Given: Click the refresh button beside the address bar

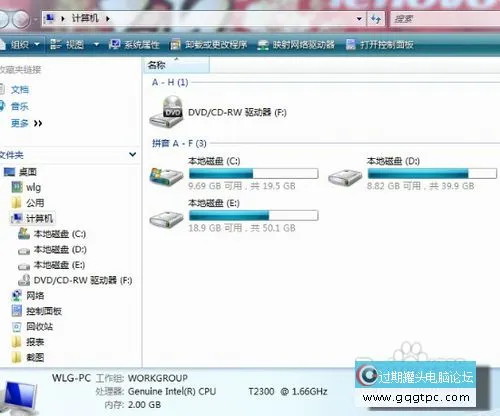Looking at the screenshot, I should pos(376,19).
